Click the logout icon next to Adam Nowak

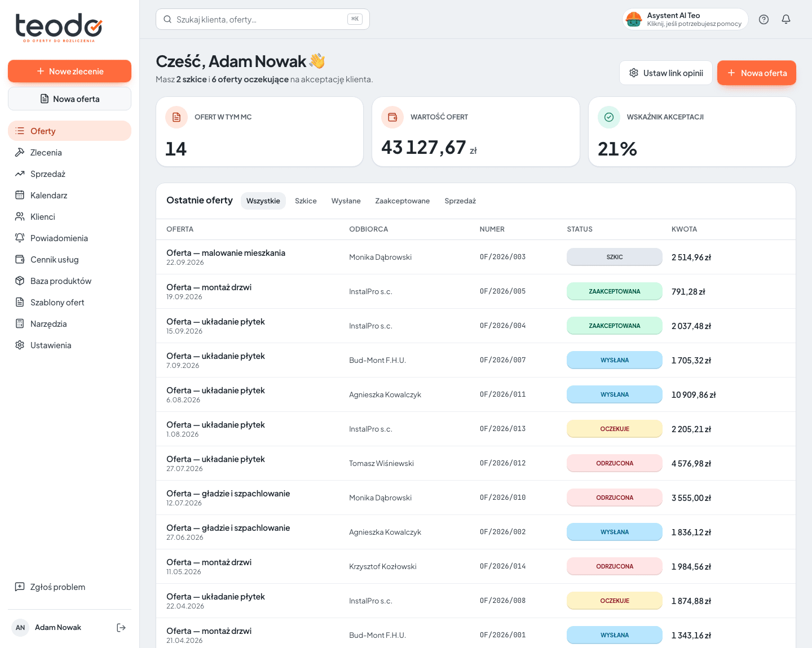[x=121, y=628]
